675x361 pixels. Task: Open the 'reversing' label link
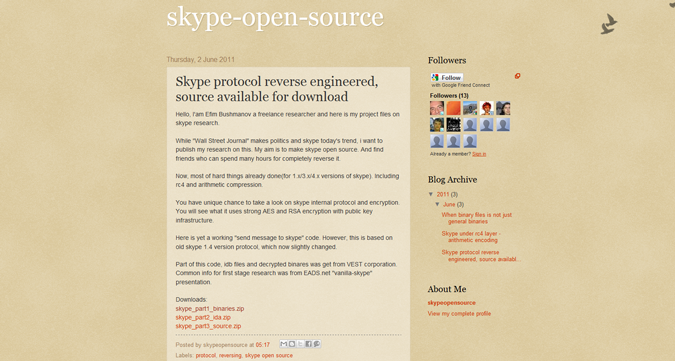point(230,356)
